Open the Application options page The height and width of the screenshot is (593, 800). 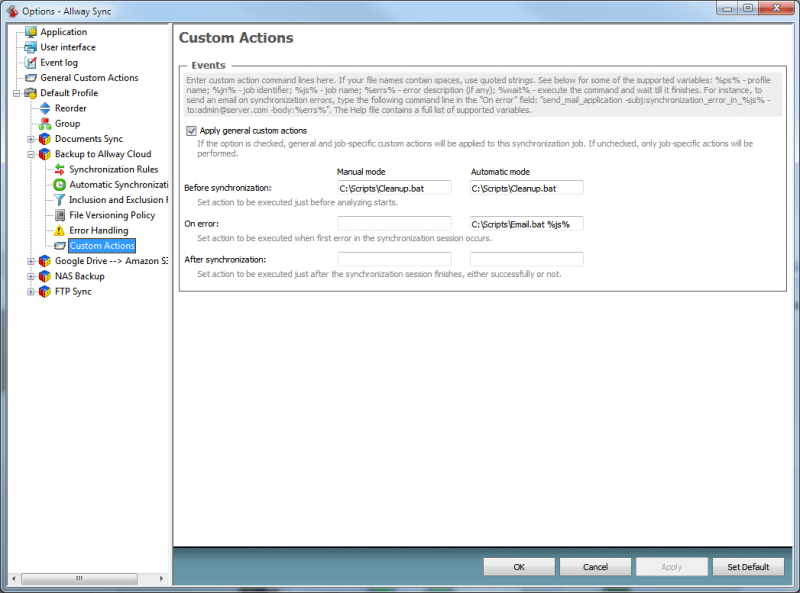pos(64,32)
